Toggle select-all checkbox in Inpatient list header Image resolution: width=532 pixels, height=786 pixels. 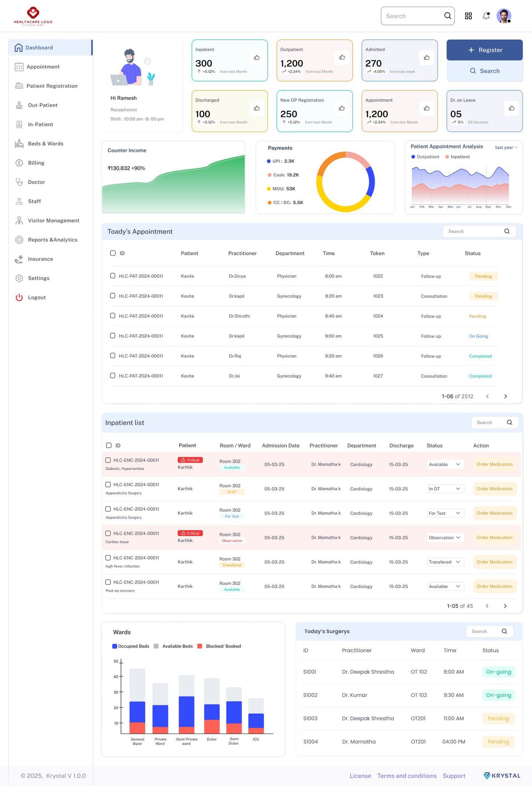(x=109, y=445)
